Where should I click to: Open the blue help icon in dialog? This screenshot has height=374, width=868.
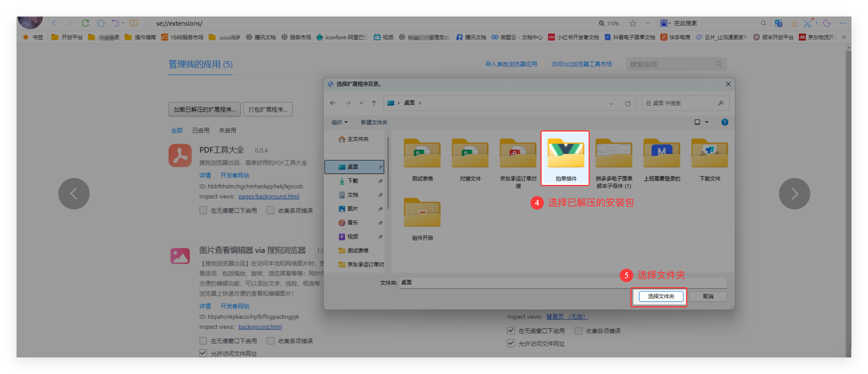(724, 122)
